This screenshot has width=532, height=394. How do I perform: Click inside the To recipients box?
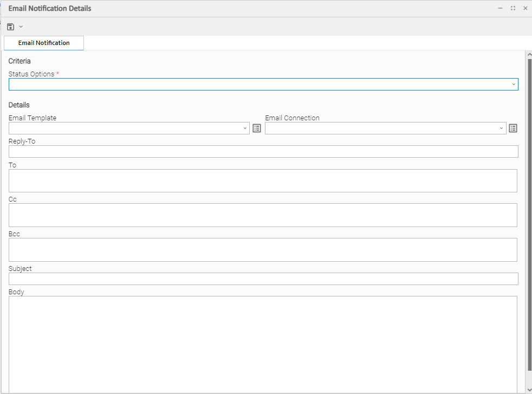click(263, 180)
